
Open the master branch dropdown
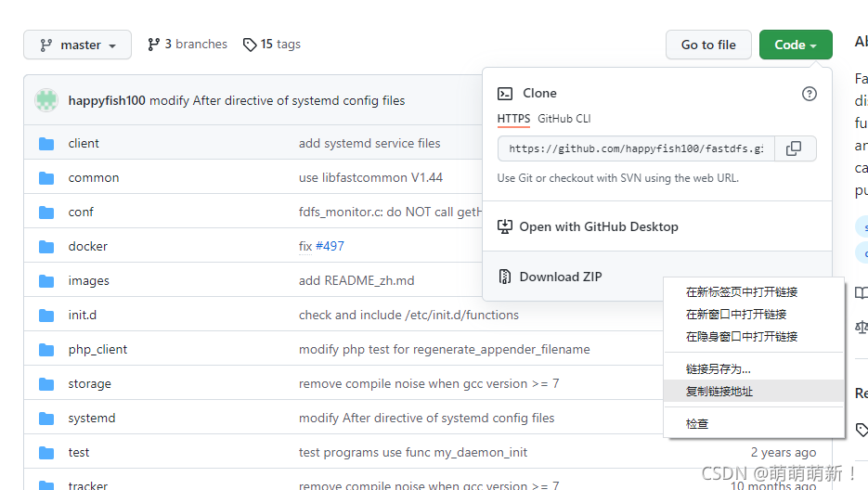[77, 45]
